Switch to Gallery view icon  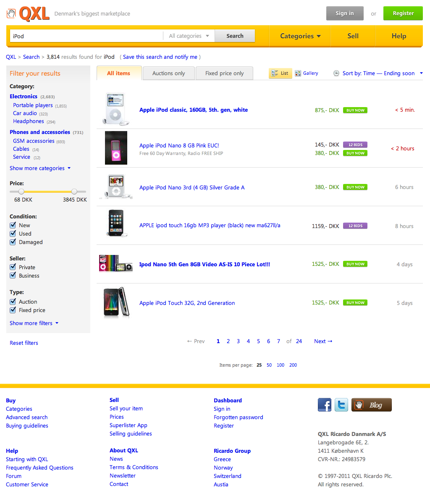click(x=298, y=73)
